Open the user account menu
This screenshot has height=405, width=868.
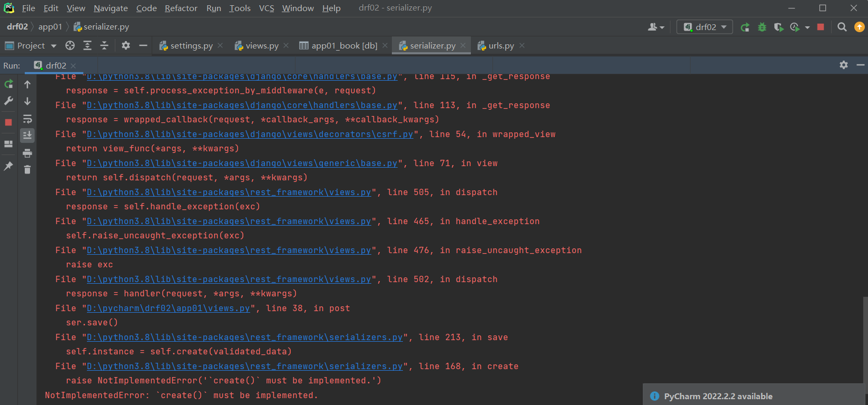656,27
